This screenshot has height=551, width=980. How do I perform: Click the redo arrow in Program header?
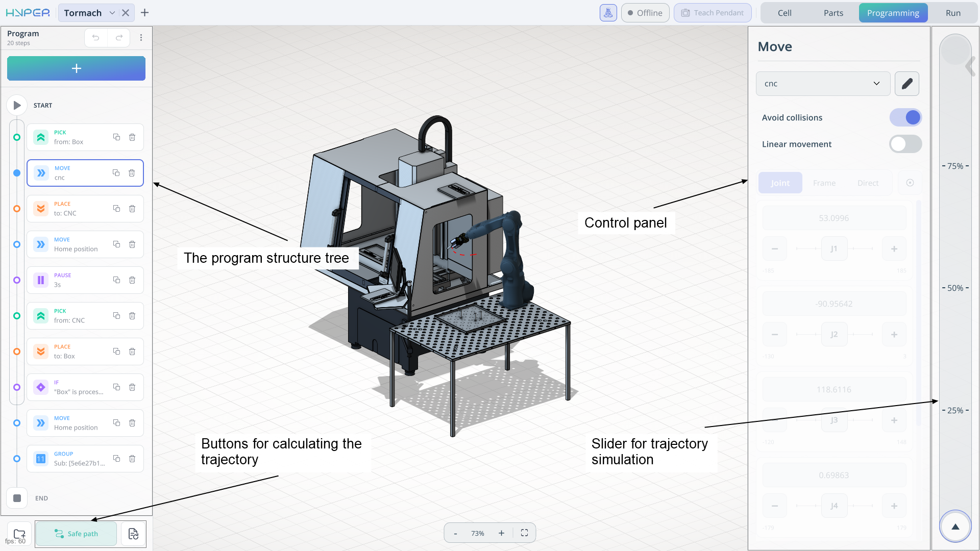pyautogui.click(x=119, y=38)
